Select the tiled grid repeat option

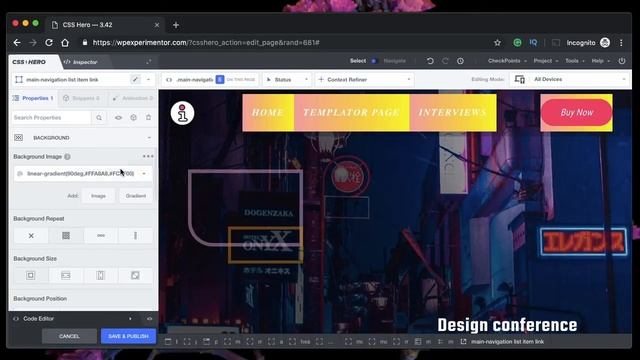66,236
